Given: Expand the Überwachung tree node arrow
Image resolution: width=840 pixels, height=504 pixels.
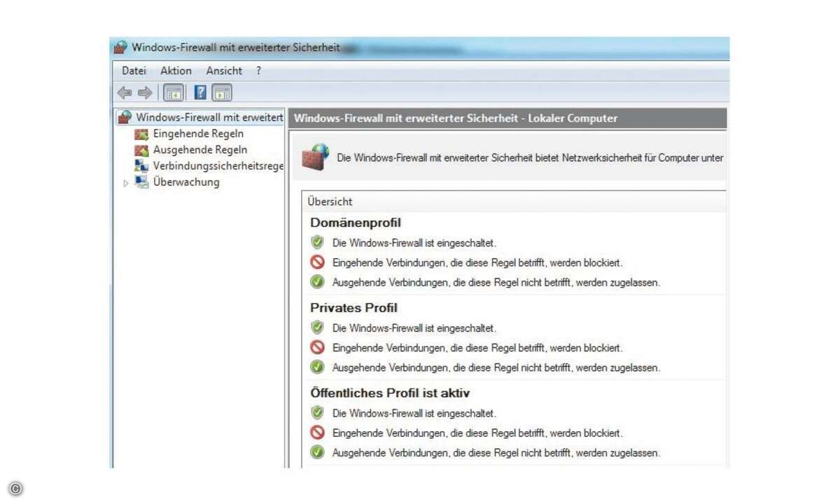Looking at the screenshot, I should 126,183.
